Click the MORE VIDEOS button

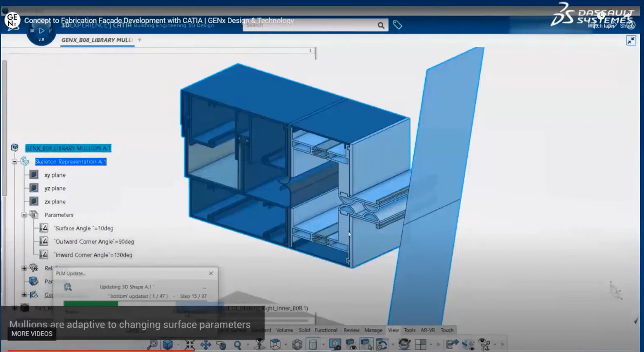[x=31, y=334]
